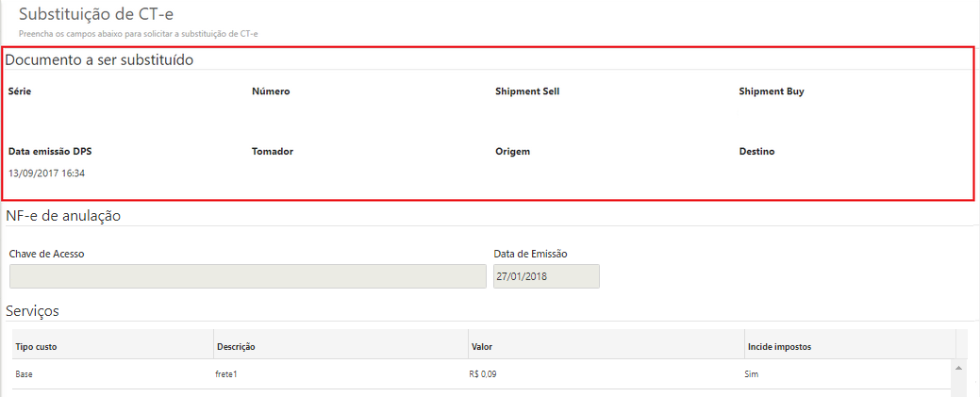Click the Sim cell under Incide impostos
The image size is (980, 397).
(752, 374)
